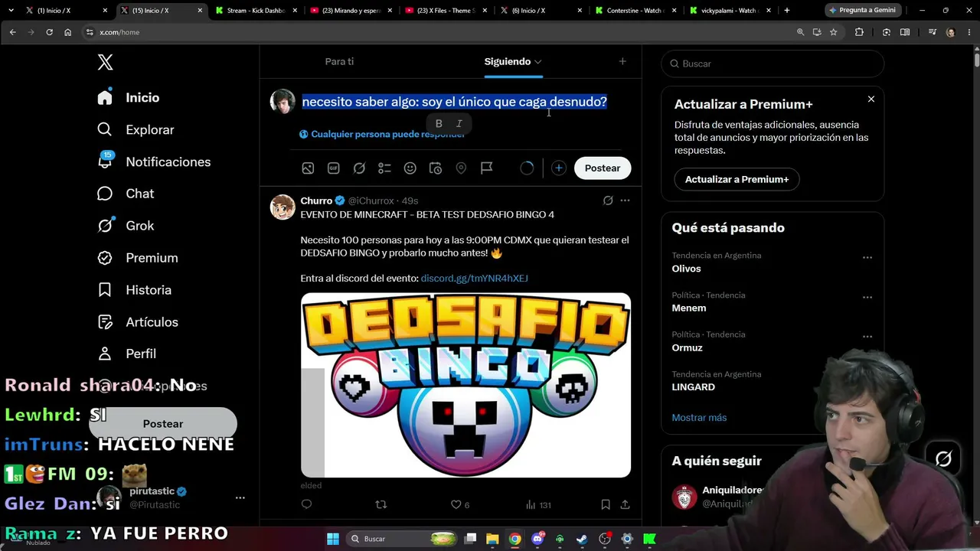Open the LINGARD trending topic
The height and width of the screenshot is (551, 980).
pos(693,386)
